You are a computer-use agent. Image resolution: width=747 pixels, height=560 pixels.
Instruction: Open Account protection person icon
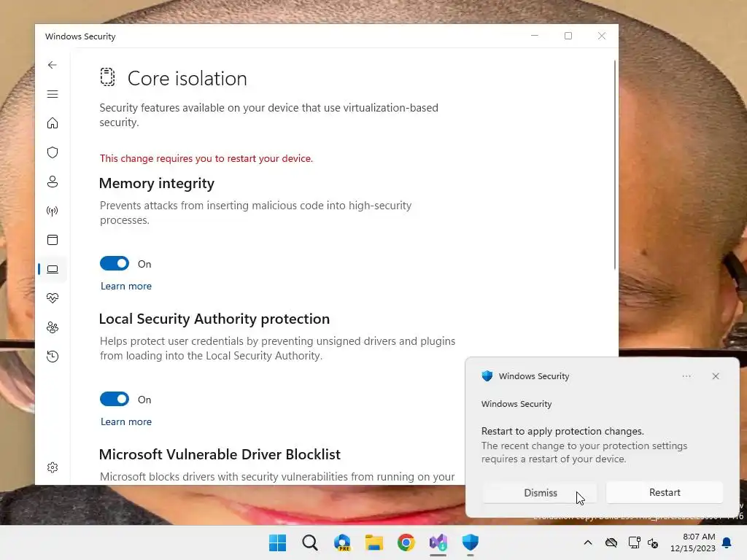coord(53,182)
